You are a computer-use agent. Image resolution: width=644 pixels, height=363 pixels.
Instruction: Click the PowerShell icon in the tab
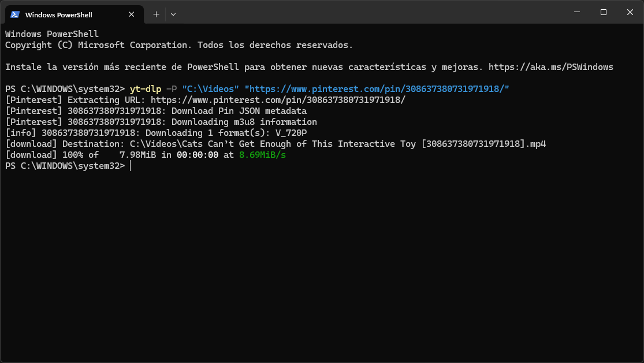tap(15, 14)
